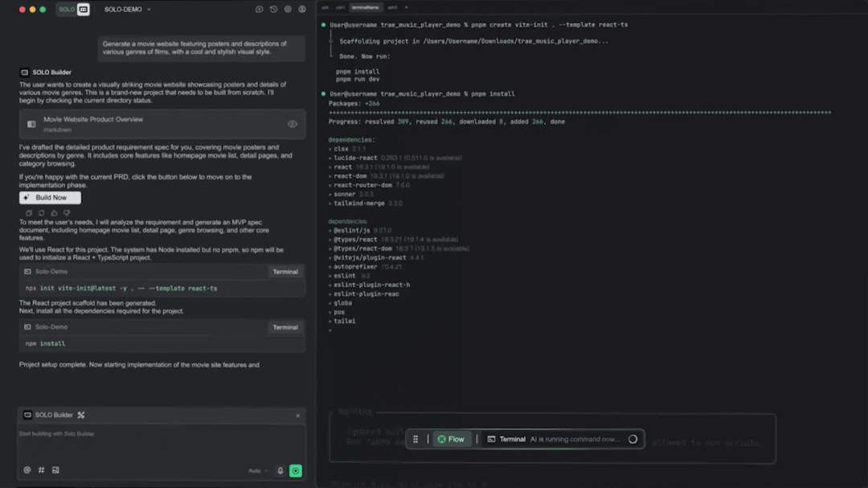Click the terminal icon beside npm install's Solo-Demo
This screenshot has height=488, width=868.
coord(27,327)
